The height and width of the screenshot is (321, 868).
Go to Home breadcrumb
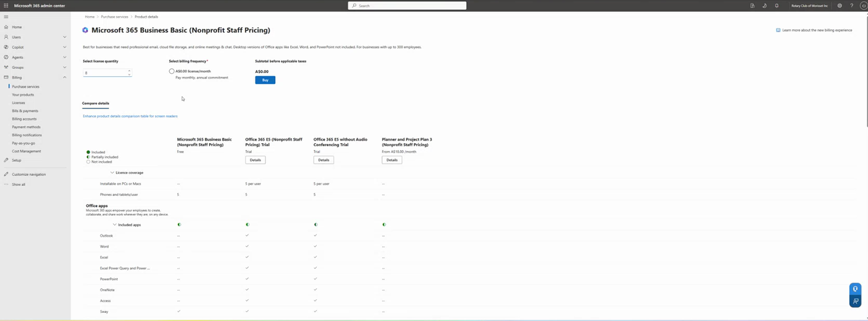[x=90, y=17]
